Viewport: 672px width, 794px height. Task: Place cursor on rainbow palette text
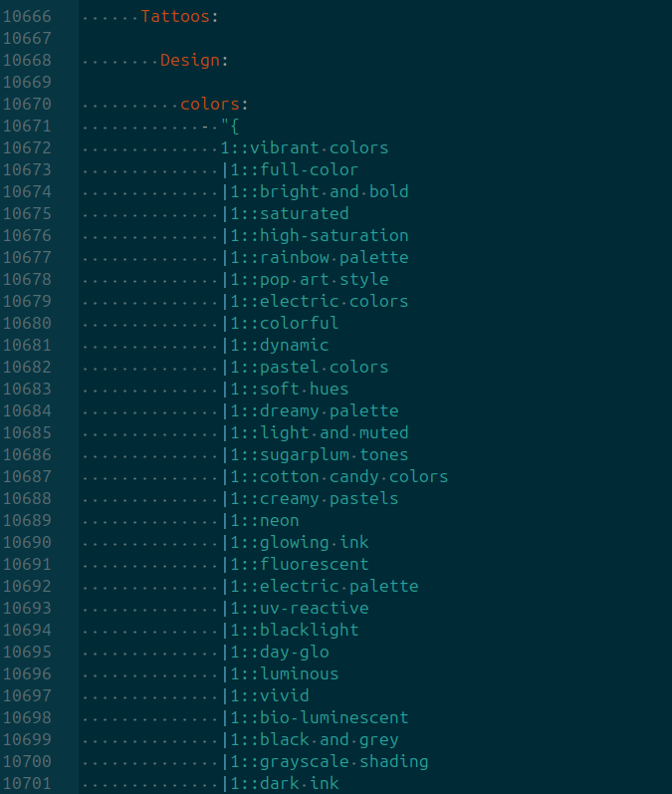click(x=334, y=258)
